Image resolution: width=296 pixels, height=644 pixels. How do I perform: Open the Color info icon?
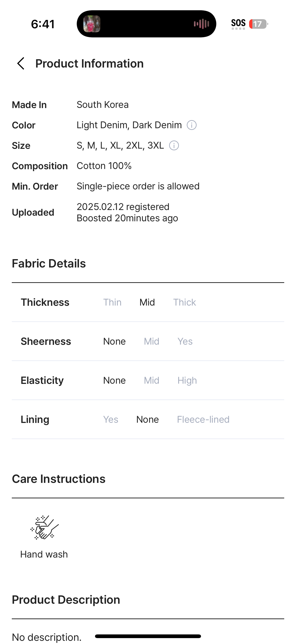(192, 125)
